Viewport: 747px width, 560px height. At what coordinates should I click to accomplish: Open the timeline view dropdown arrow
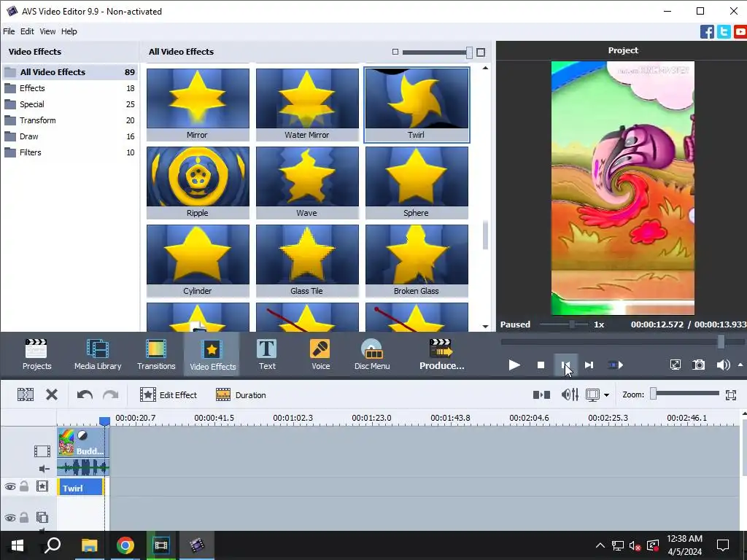click(606, 395)
